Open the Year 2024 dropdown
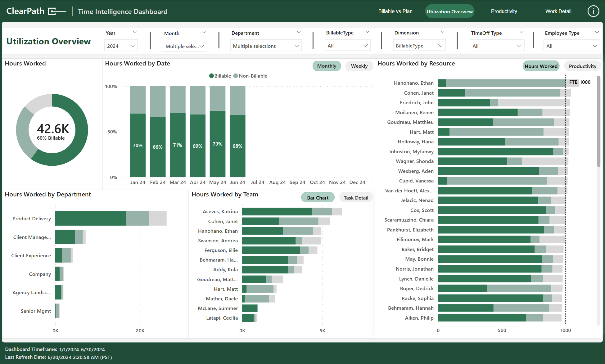 [121, 46]
